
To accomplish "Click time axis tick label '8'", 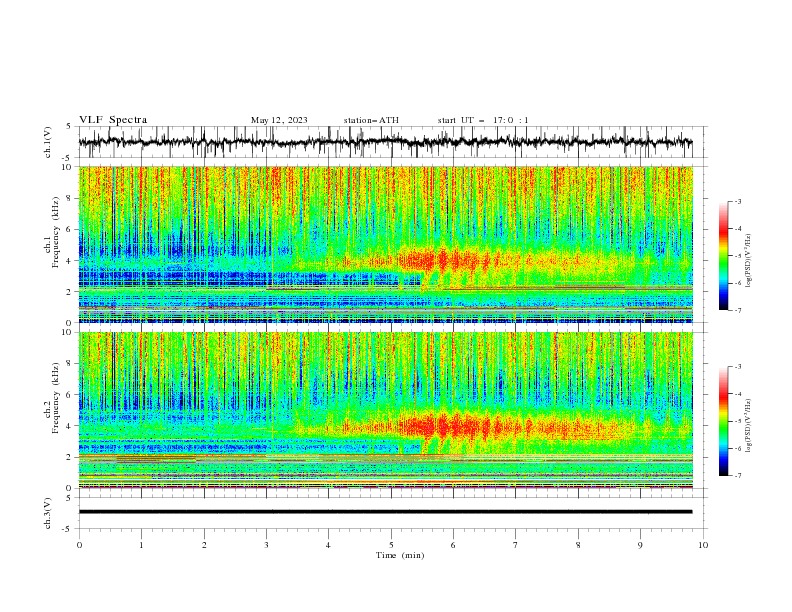I will click(x=578, y=545).
